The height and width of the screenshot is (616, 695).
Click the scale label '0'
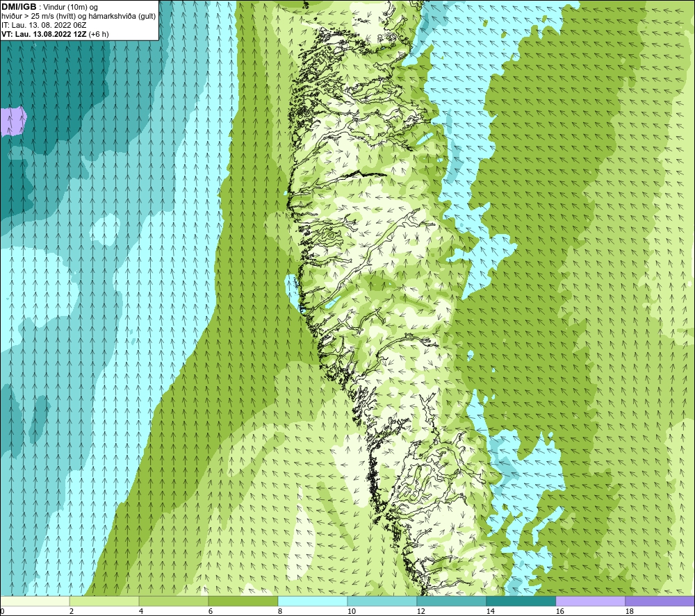click(2, 611)
